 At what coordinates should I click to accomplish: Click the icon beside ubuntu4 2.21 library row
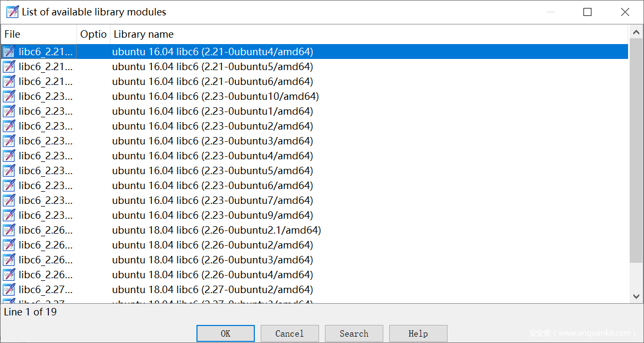click(x=9, y=52)
